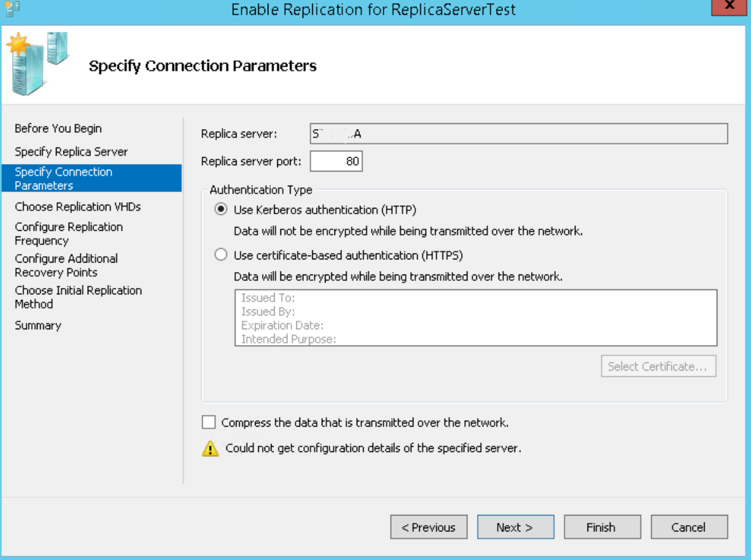Click the 'Expiration Date:' text in certificate box
Image resolution: width=751 pixels, height=560 pixels.
282,325
